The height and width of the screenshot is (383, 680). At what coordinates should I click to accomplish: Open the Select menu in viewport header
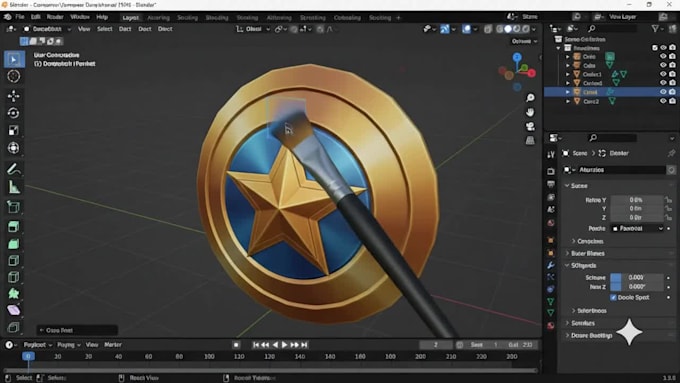coord(105,29)
